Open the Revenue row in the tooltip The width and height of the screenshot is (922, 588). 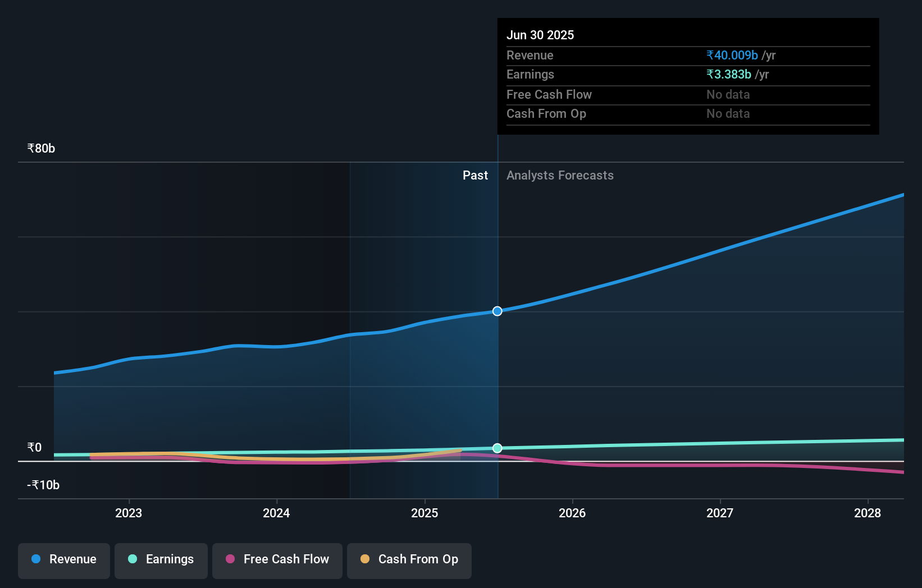point(530,56)
